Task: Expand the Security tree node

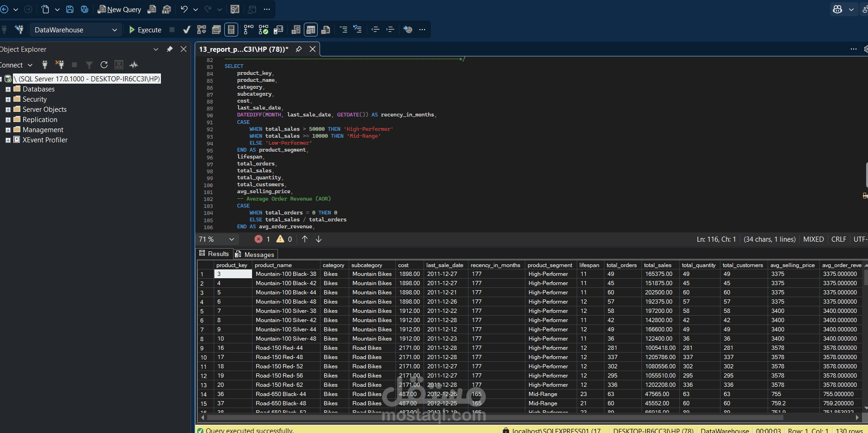Action: pos(8,99)
